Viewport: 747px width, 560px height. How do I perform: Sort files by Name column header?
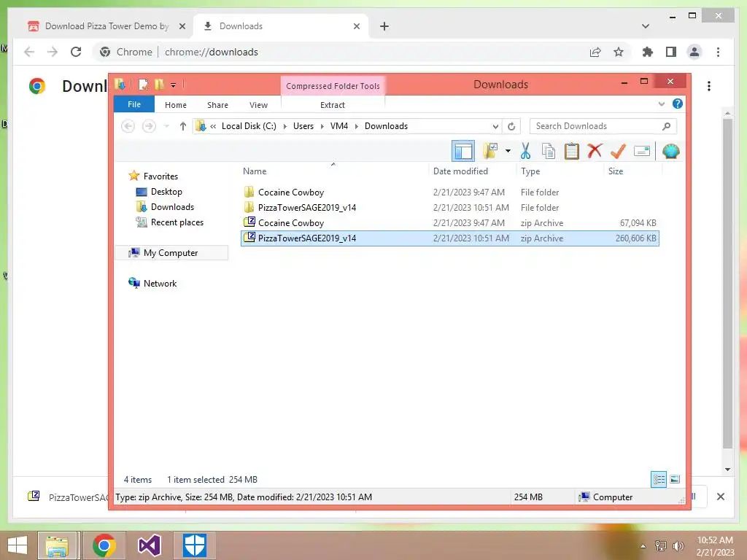pos(255,171)
